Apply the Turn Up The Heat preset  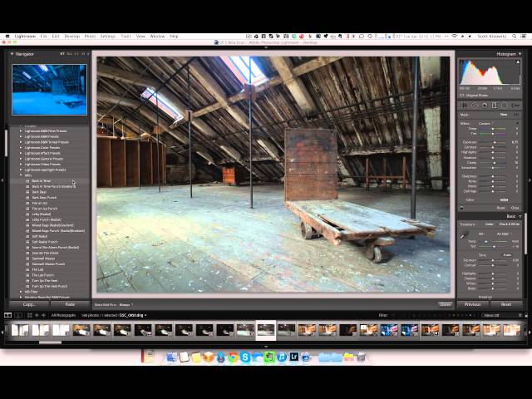pyautogui.click(x=45, y=281)
